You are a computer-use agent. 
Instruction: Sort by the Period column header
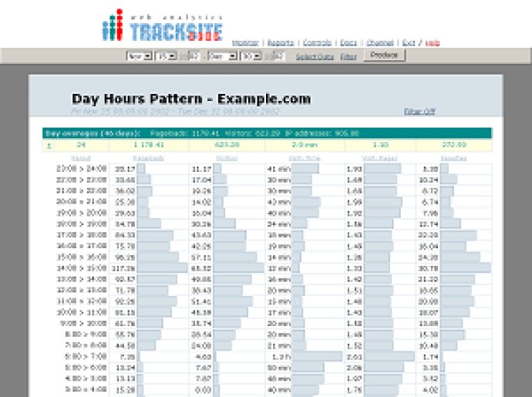pyautogui.click(x=81, y=159)
